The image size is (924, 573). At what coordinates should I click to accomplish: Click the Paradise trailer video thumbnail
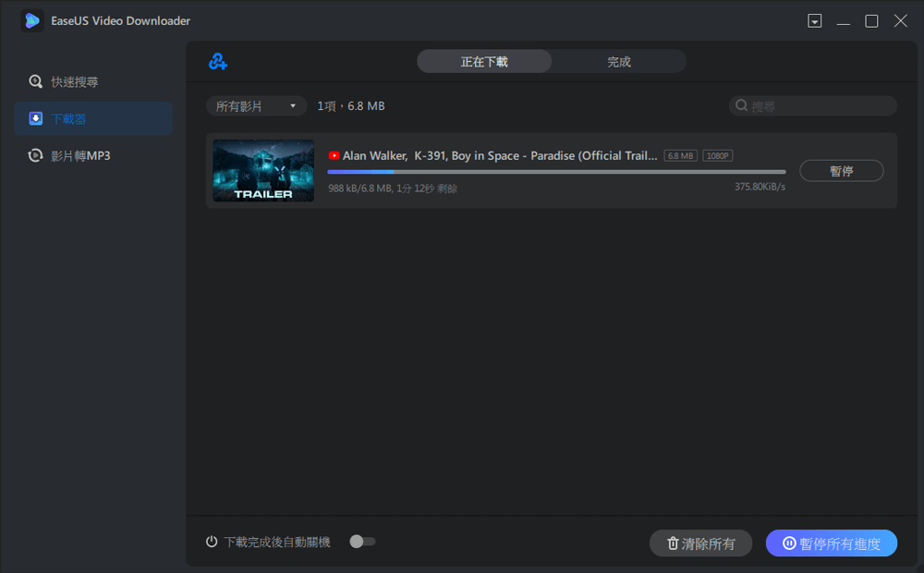coord(263,170)
